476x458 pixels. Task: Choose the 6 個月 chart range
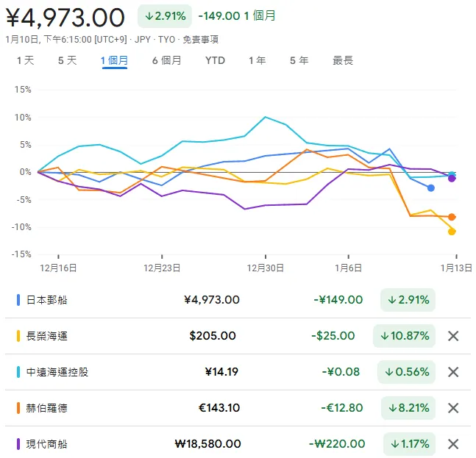click(167, 60)
